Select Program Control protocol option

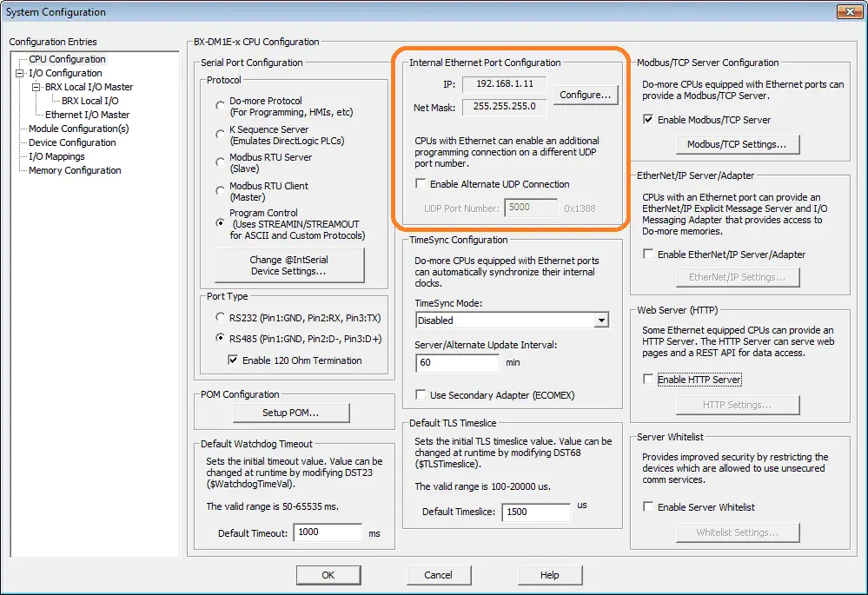[221, 223]
